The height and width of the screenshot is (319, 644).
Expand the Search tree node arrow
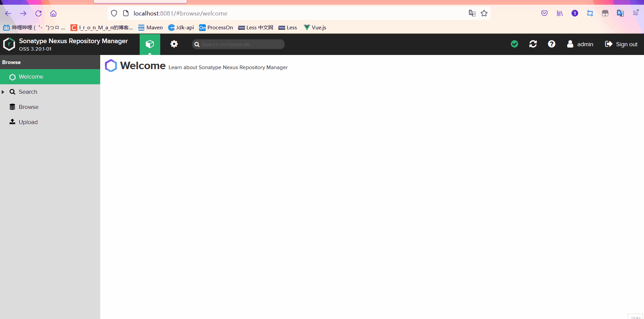[x=3, y=92]
